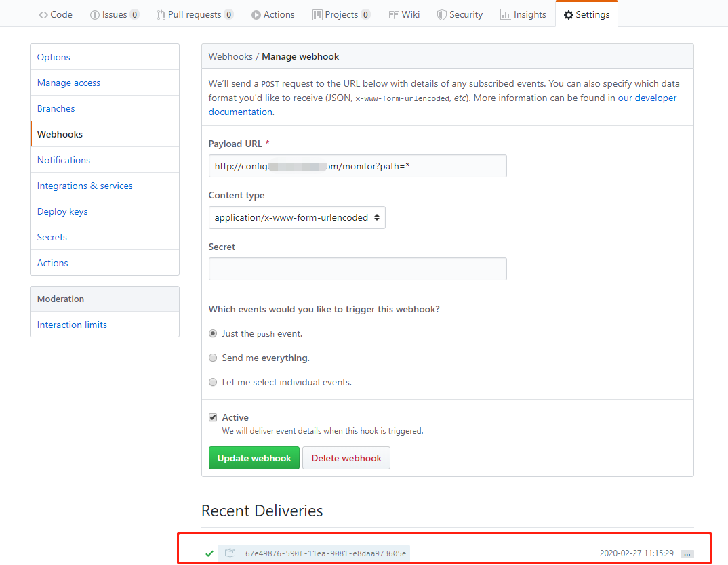This screenshot has height=565, width=728.
Task: Open Interaction limits in sidebar
Action: pos(105,325)
